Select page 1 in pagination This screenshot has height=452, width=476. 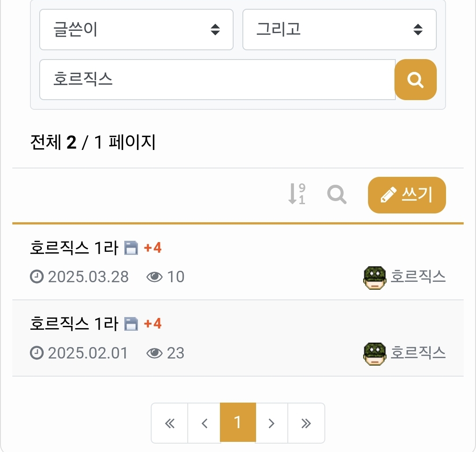[238, 422]
